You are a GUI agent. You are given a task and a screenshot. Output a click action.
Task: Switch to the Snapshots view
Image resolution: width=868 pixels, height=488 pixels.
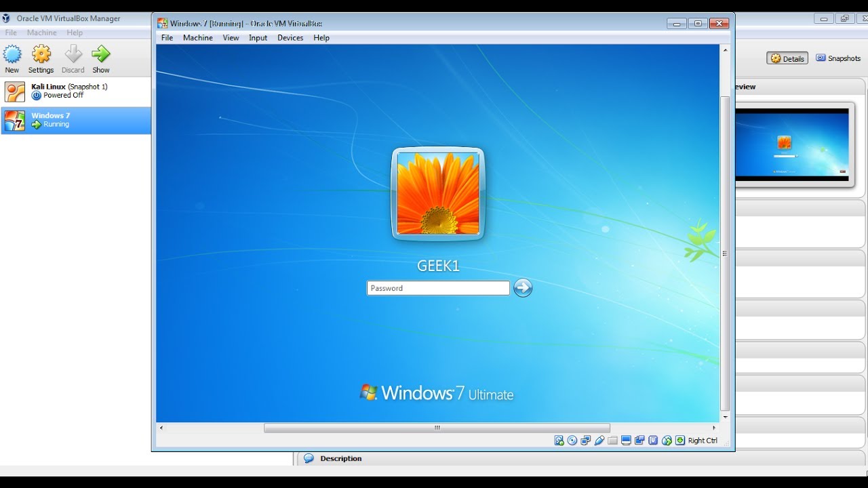tap(838, 58)
